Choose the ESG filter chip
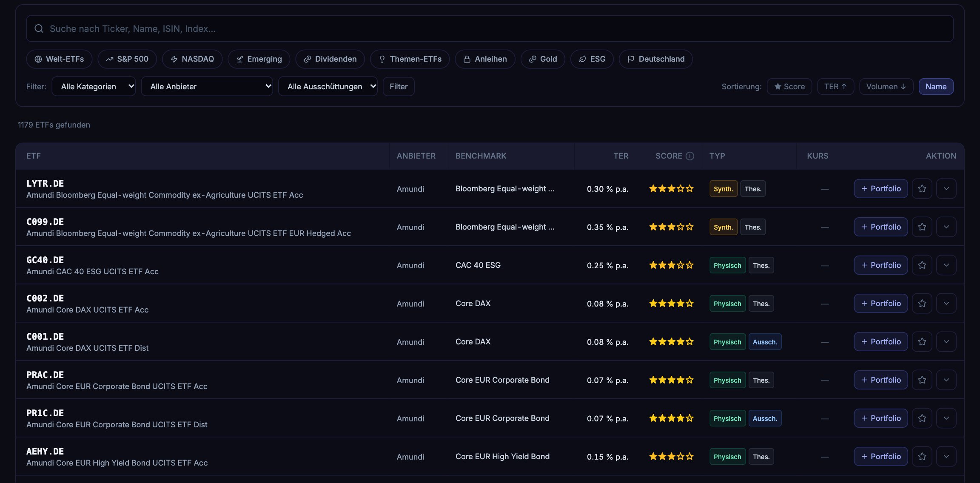 (x=592, y=59)
